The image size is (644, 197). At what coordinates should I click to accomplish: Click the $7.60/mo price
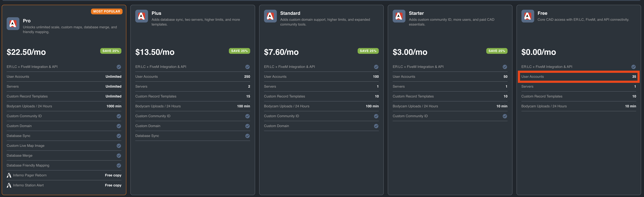click(281, 52)
